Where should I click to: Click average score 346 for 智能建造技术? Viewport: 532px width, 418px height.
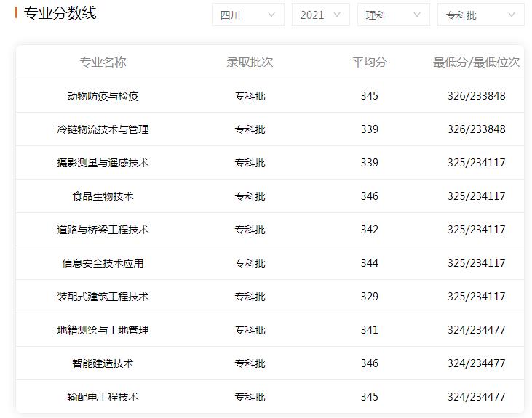370,363
